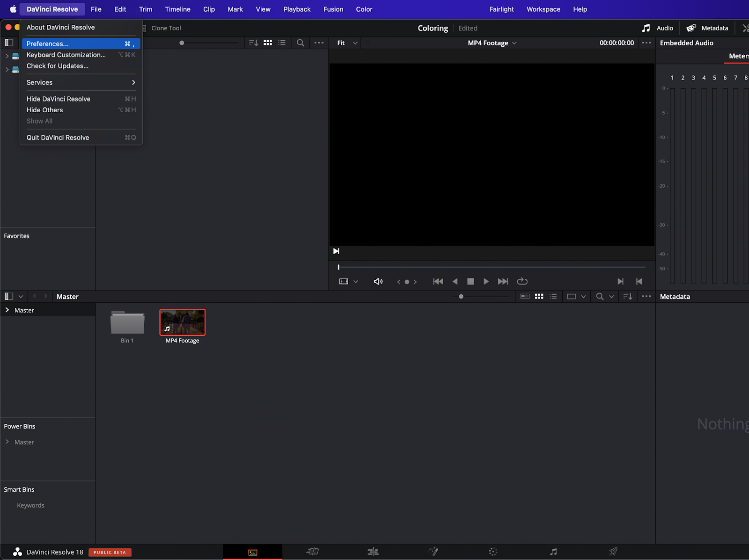
Task: Expand Master under Power Bins
Action: tap(7, 442)
